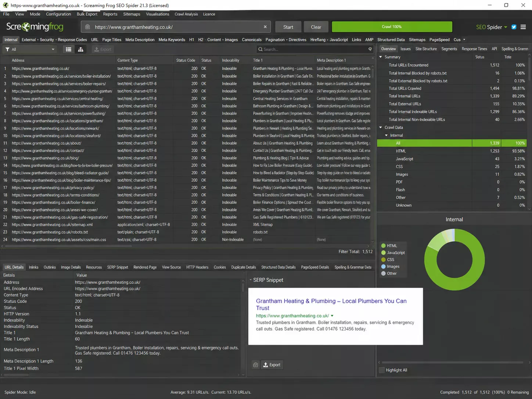Screen dimensions: 532x399
Task: Switch to the Page Titles tab
Action: tap(112, 40)
